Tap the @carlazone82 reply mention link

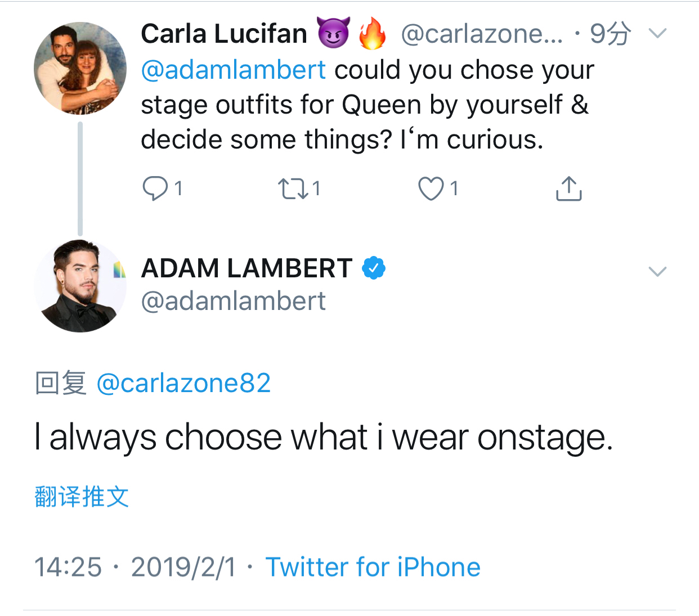point(183,383)
